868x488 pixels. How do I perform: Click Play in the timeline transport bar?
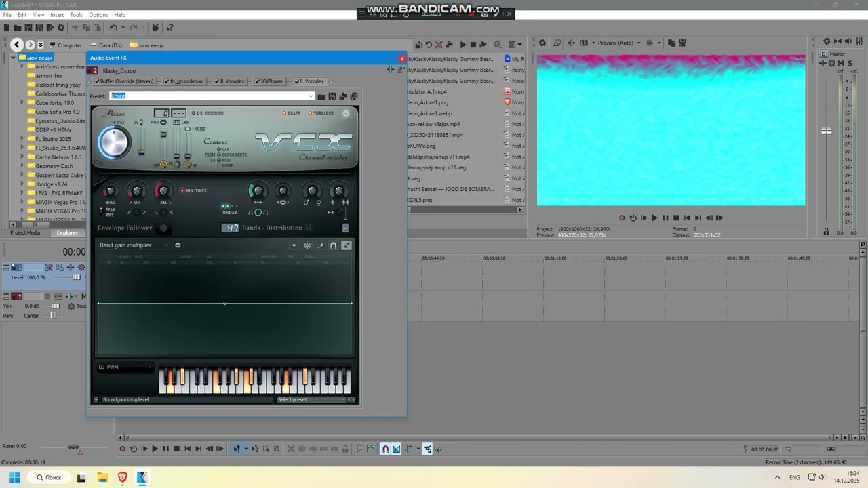pyautogui.click(x=155, y=449)
